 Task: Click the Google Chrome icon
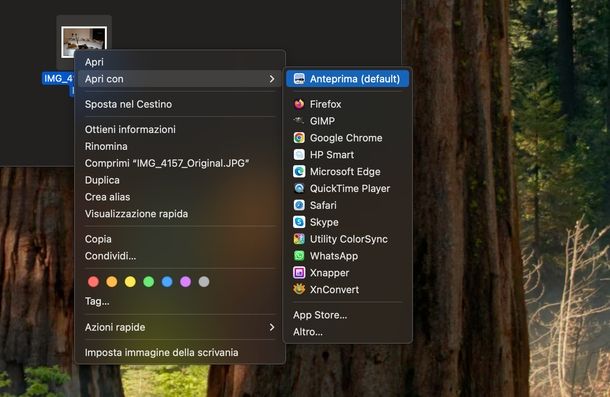pos(299,138)
